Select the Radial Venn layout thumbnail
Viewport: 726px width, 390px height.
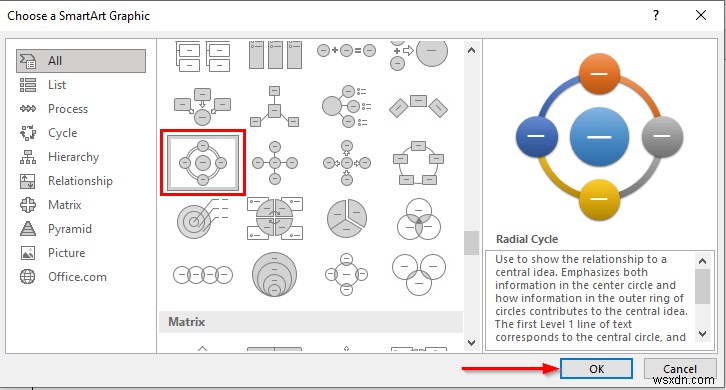(347, 274)
